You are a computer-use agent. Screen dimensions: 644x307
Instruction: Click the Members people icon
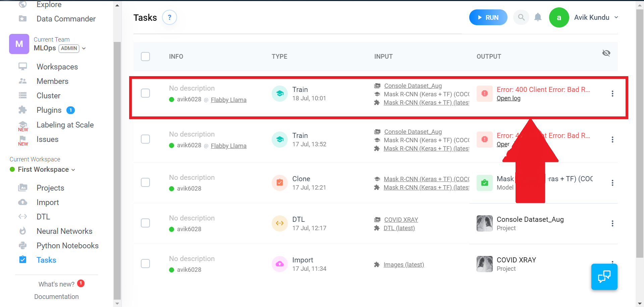click(22, 81)
